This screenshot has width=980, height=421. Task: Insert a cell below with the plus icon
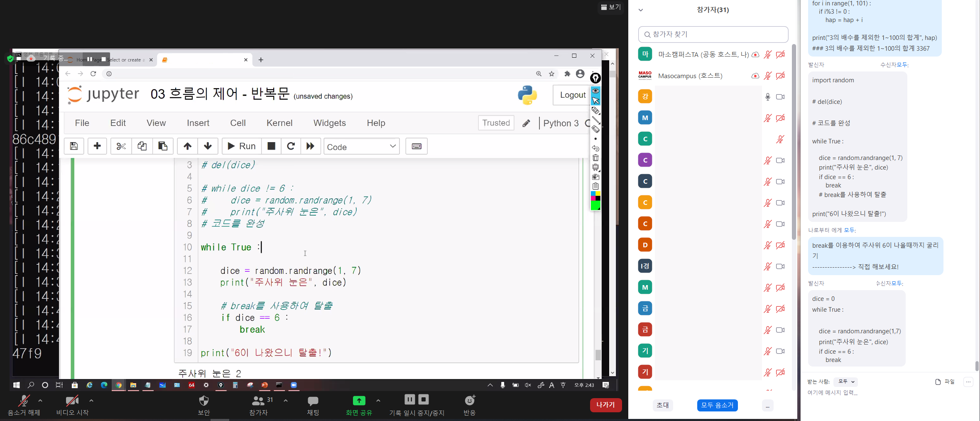[x=97, y=146]
